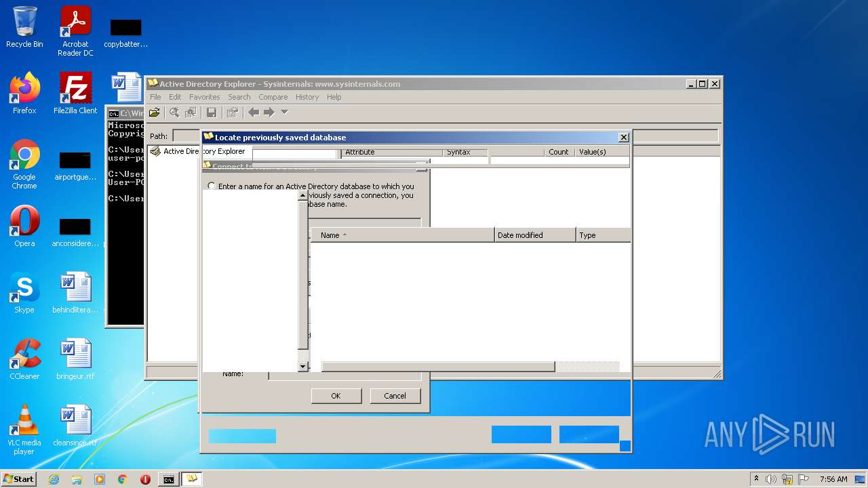Open media player taskbar icon
Viewport: 868px width, 488px height.
click(100, 479)
